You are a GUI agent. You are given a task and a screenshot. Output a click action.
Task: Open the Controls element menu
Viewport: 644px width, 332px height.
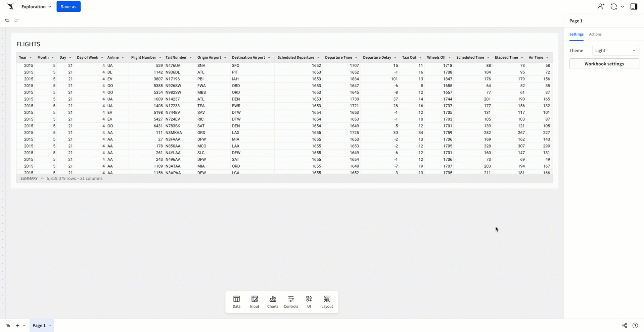(291, 301)
